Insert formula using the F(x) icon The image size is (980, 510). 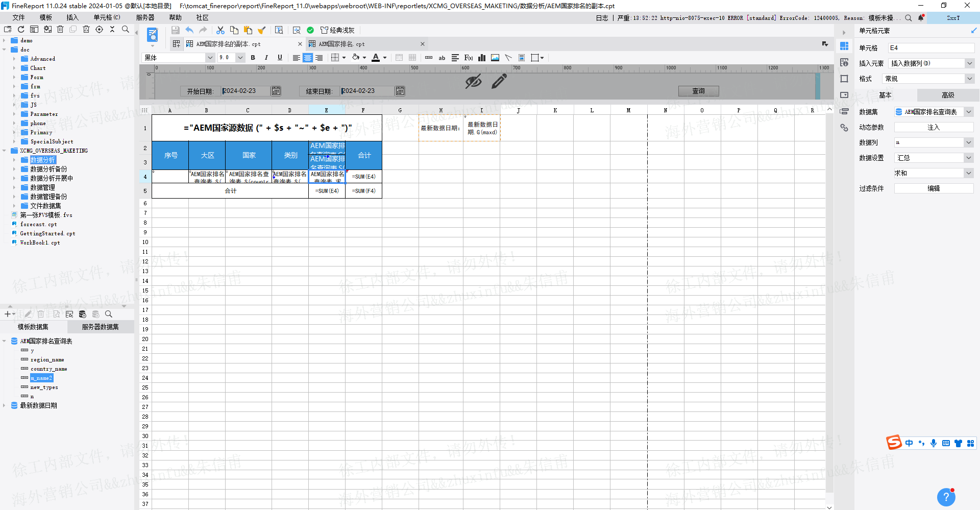[469, 58]
